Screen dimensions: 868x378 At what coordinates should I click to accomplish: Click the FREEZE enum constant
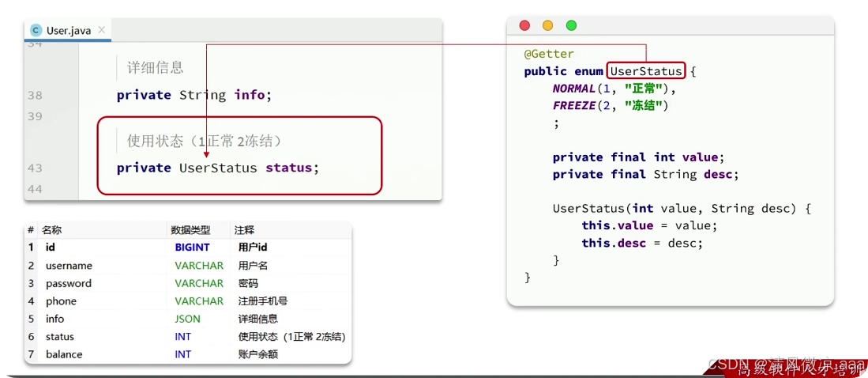click(573, 105)
